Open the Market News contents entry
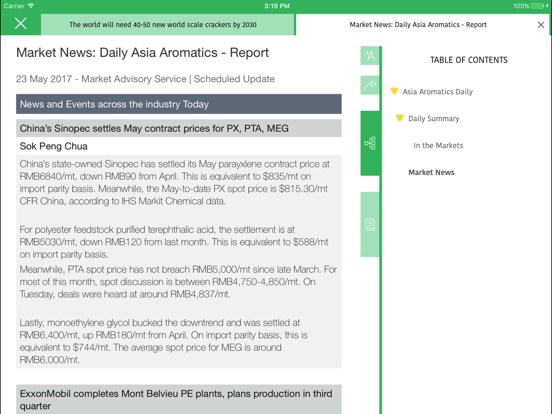The image size is (552, 414). point(431,172)
